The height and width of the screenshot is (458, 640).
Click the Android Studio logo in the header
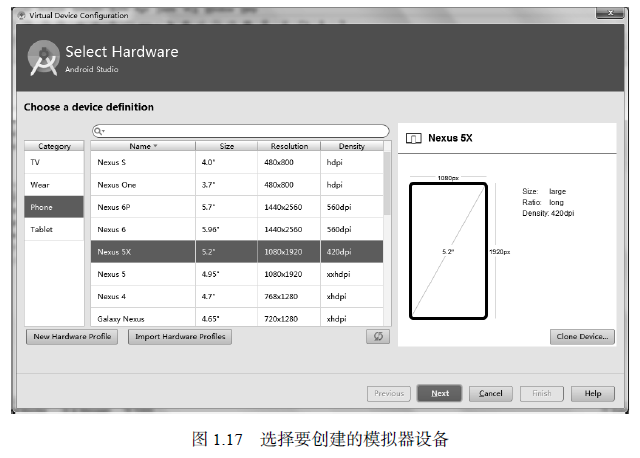coord(43,58)
